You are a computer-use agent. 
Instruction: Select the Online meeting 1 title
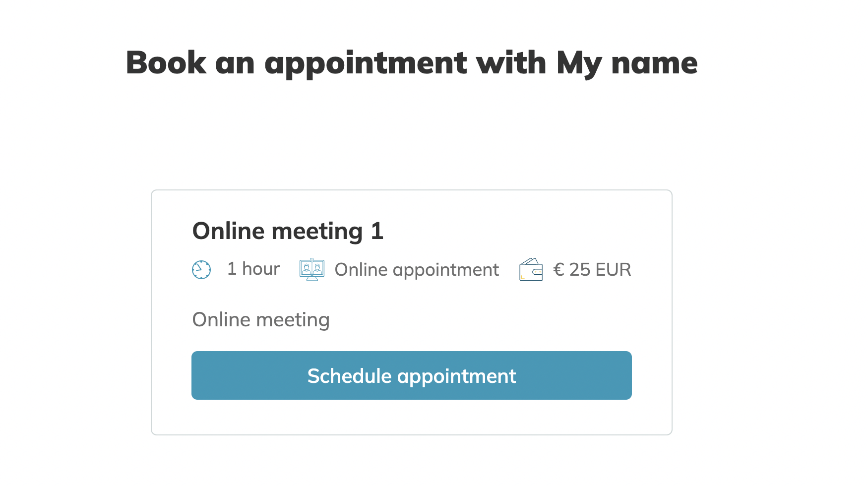(288, 231)
